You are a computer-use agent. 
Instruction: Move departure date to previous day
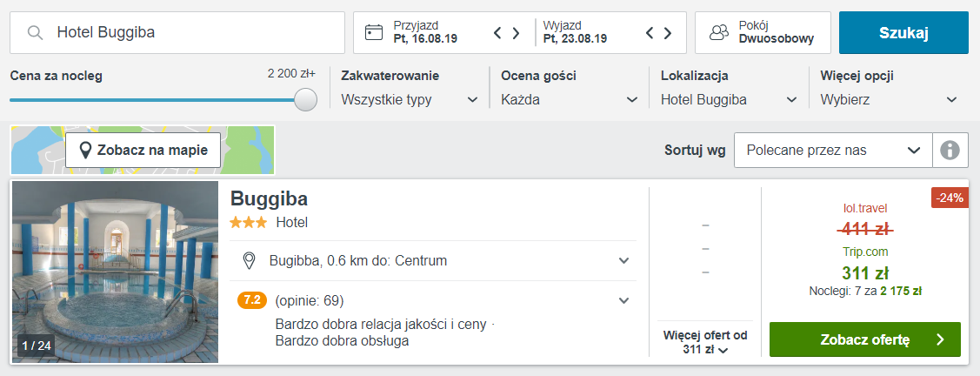[650, 32]
